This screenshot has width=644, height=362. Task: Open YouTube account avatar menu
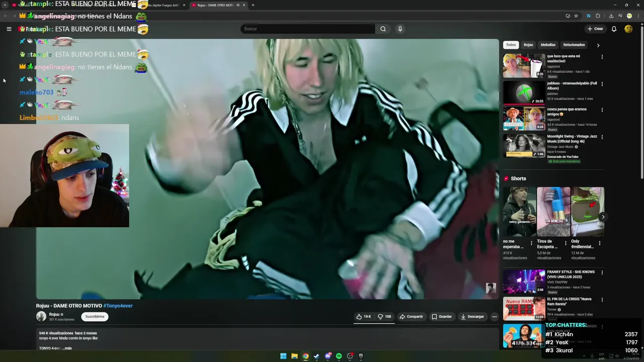[x=628, y=29]
